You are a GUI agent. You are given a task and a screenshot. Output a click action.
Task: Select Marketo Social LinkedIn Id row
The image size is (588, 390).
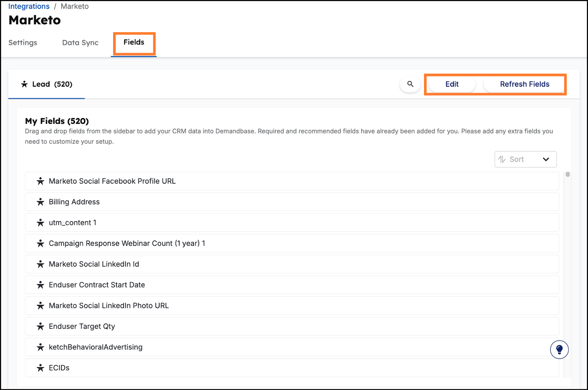coord(292,264)
